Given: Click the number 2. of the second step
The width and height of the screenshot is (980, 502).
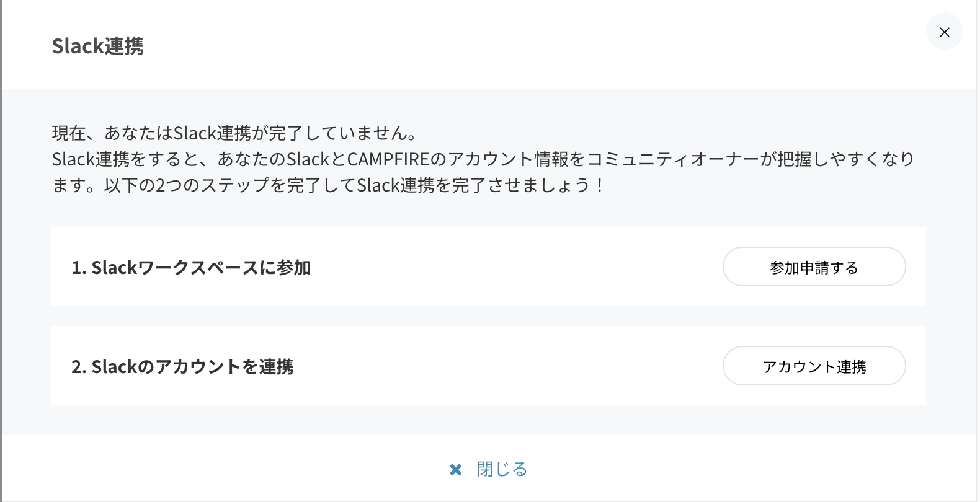Looking at the screenshot, I should pos(79,367).
